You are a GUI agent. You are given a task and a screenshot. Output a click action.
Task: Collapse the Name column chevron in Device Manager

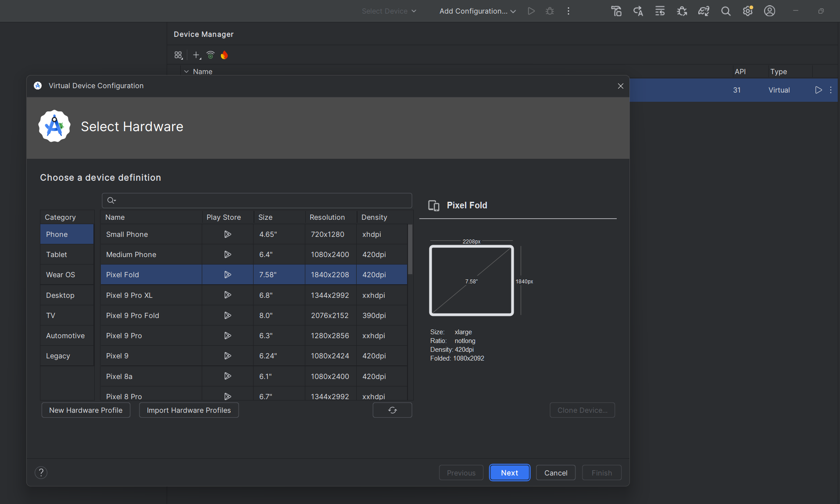pos(186,71)
